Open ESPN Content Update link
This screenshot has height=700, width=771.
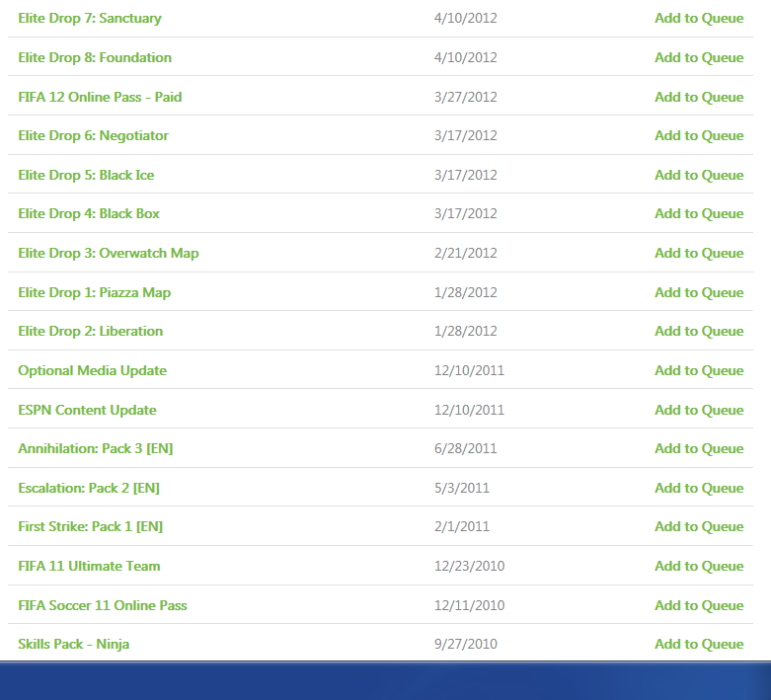coord(87,411)
